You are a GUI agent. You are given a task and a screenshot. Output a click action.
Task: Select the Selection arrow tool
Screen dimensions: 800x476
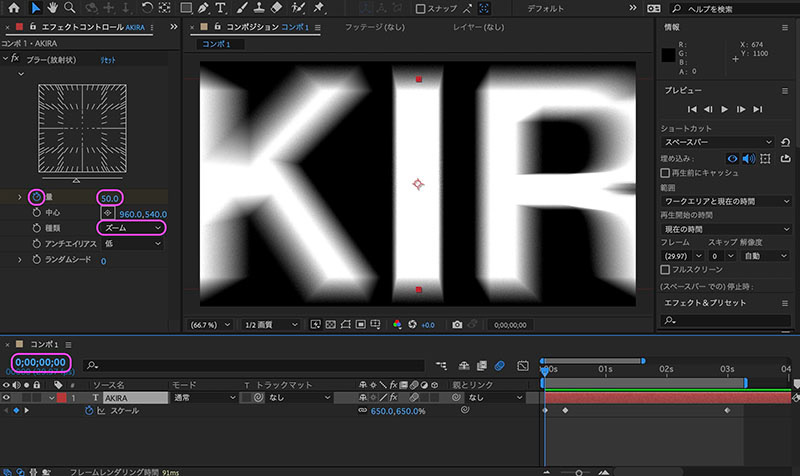(35, 8)
